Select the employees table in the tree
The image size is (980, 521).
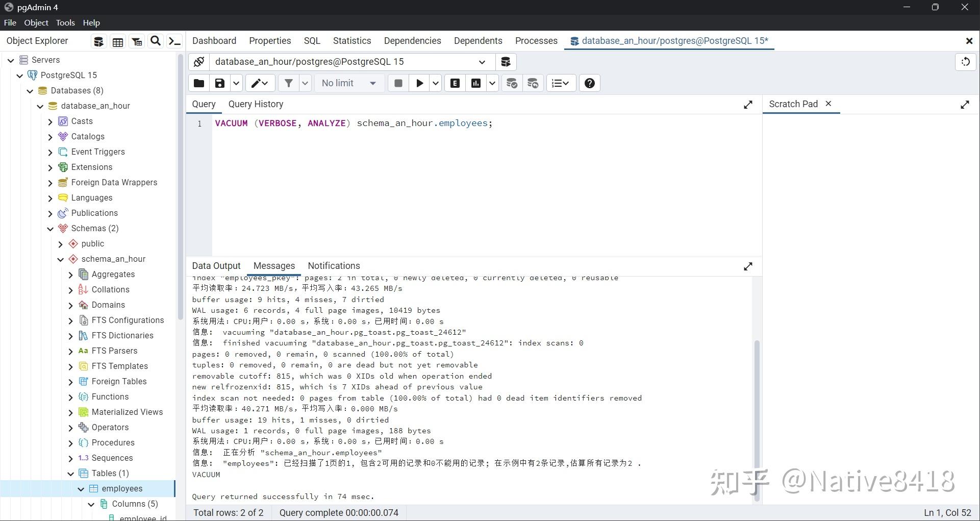pyautogui.click(x=122, y=488)
